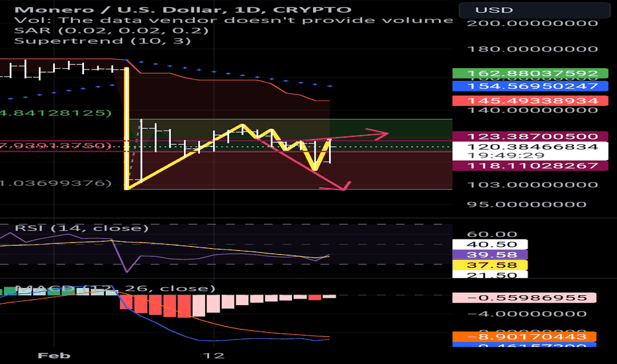617x364 pixels.
Task: Click the 103.00000000 price axis value
Action: click(532, 185)
